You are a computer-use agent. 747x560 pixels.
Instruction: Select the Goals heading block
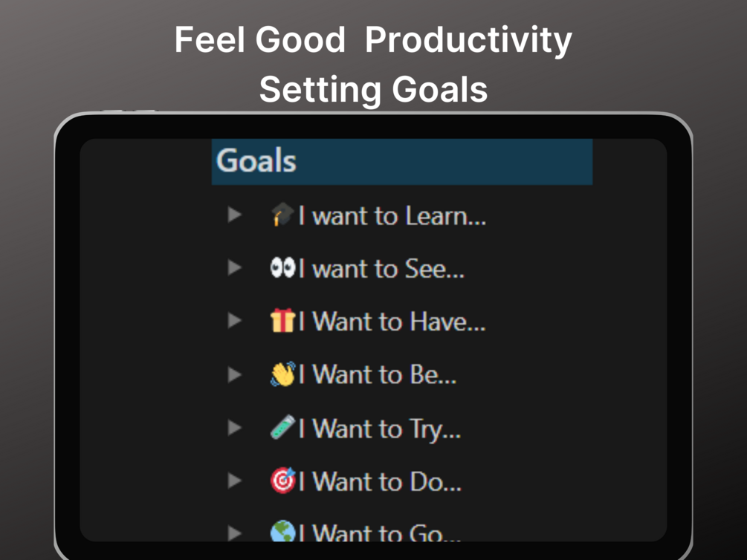click(401, 161)
